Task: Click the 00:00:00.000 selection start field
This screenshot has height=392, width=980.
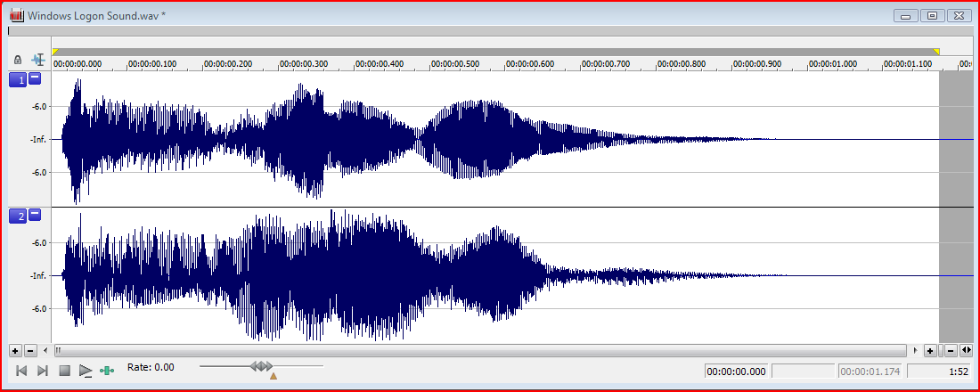Action: [737, 372]
